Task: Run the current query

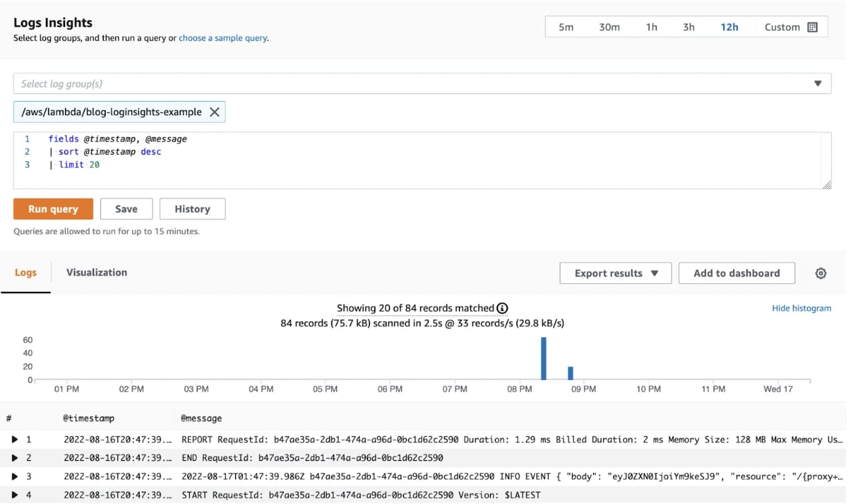Action: pyautogui.click(x=53, y=209)
